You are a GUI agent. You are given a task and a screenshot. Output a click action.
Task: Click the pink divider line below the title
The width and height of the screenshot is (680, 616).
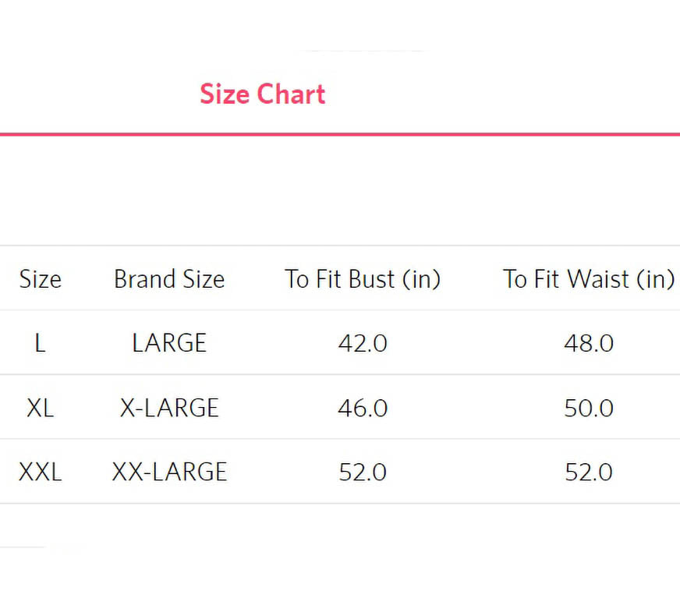[340, 134]
